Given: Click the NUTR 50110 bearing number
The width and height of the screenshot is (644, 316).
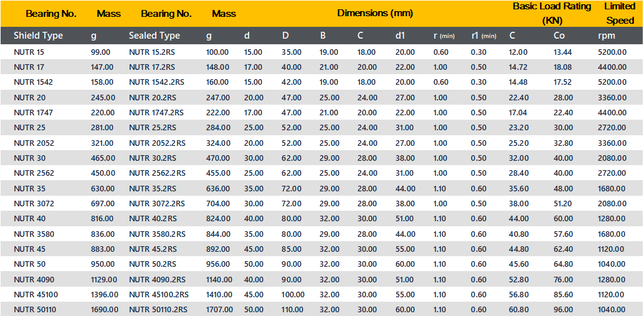Looking at the screenshot, I should click(34, 309).
